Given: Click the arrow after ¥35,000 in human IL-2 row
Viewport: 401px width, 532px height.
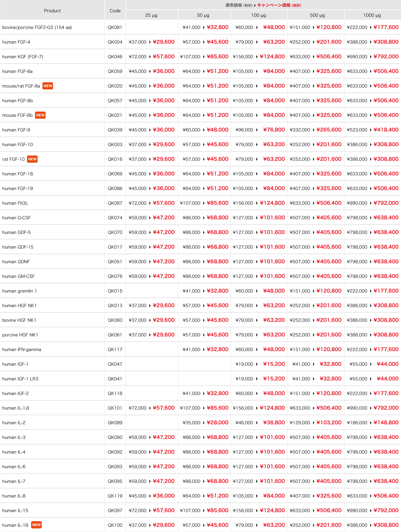Looking at the screenshot, I should tap(204, 423).
